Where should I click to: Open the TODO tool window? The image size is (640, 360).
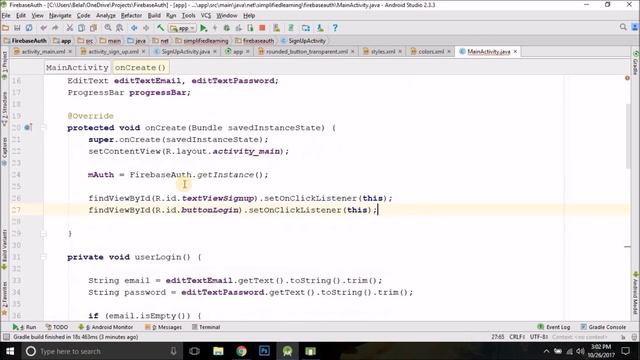pos(57,327)
